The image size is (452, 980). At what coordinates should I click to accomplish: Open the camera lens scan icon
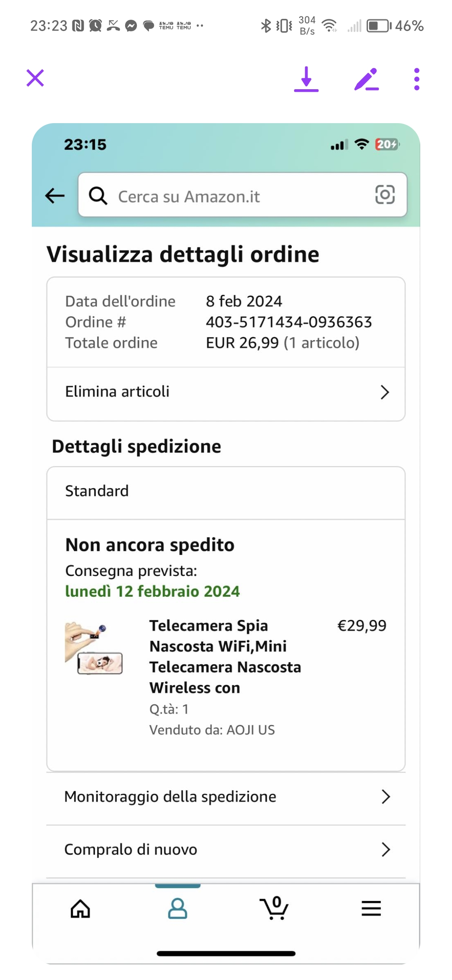385,195
